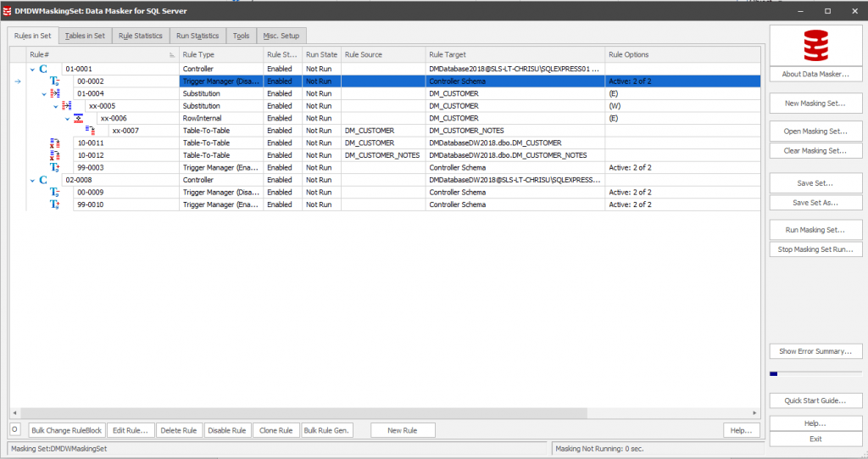Click the RowInternal icon for rule xx-0006
This screenshot has height=459, width=868.
[78, 118]
